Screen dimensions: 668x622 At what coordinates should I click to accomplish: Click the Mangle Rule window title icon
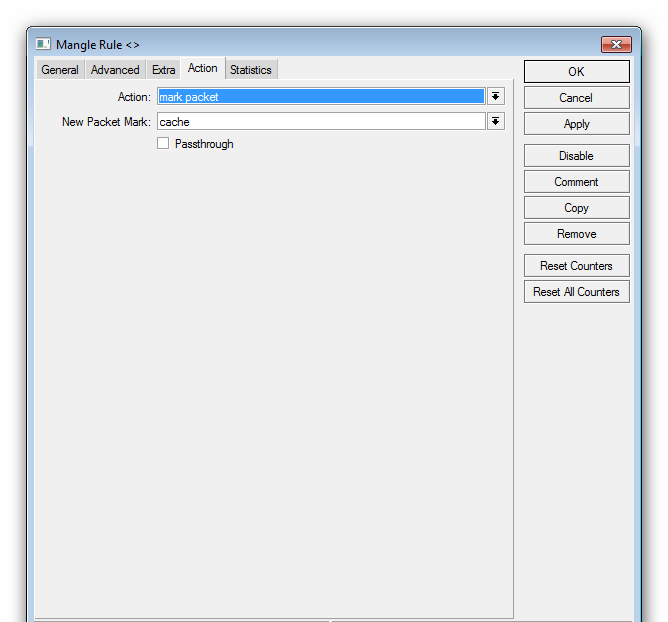point(43,45)
